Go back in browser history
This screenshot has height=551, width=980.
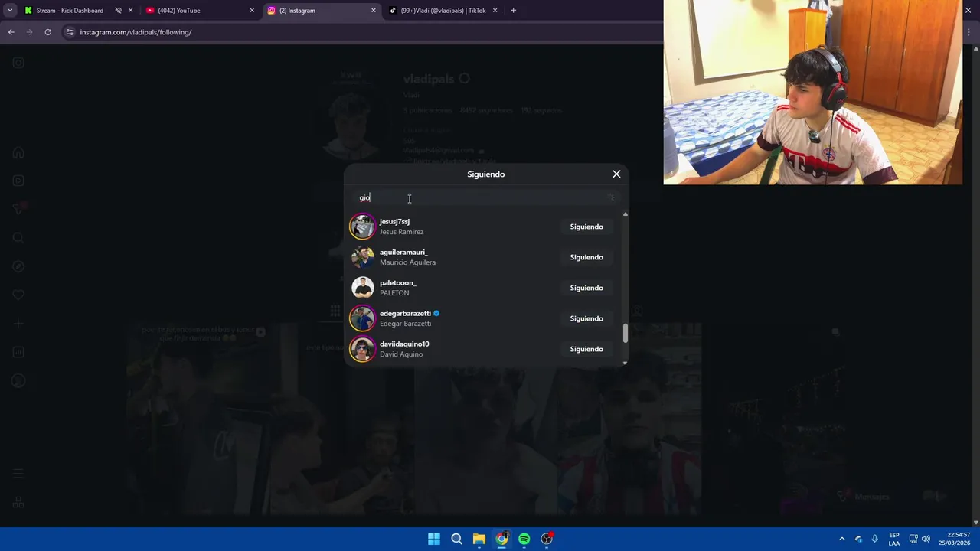click(11, 32)
